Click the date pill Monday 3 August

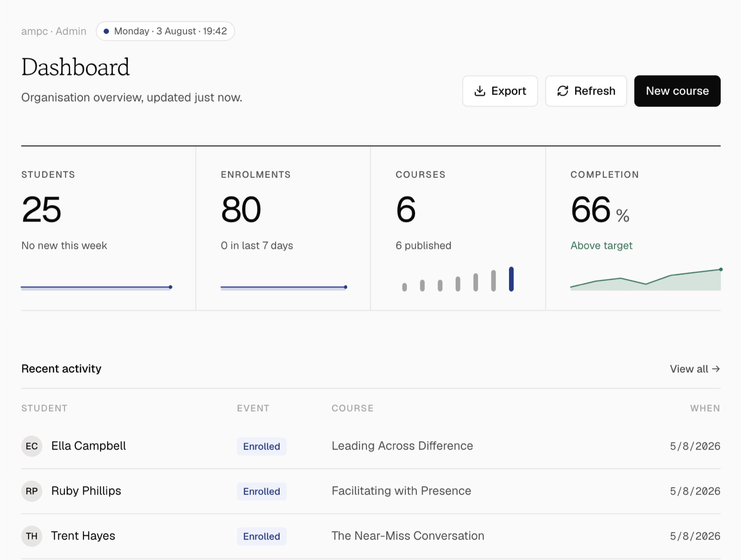pos(165,31)
